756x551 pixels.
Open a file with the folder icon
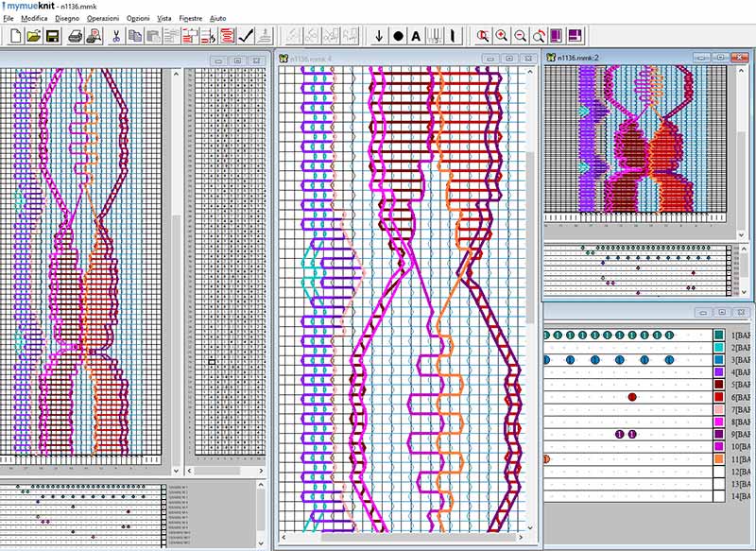click(34, 36)
